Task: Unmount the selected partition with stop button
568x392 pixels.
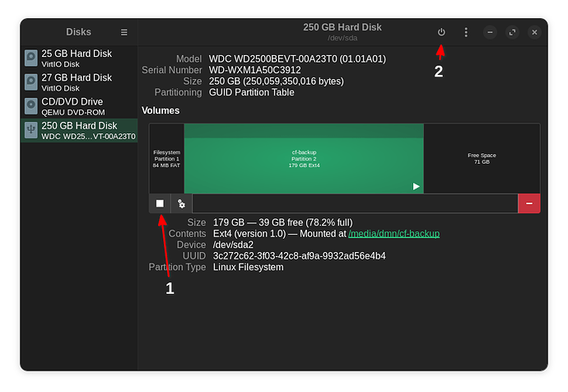Action: 160,203
